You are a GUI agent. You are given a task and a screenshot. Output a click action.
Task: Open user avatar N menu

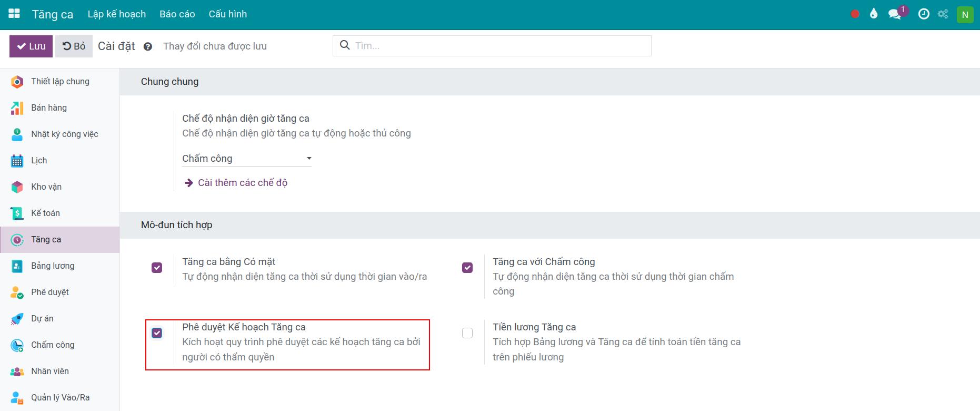(x=965, y=15)
